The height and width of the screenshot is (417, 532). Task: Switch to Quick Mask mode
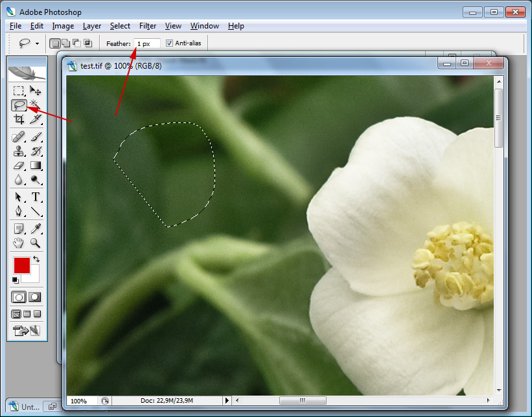point(35,297)
